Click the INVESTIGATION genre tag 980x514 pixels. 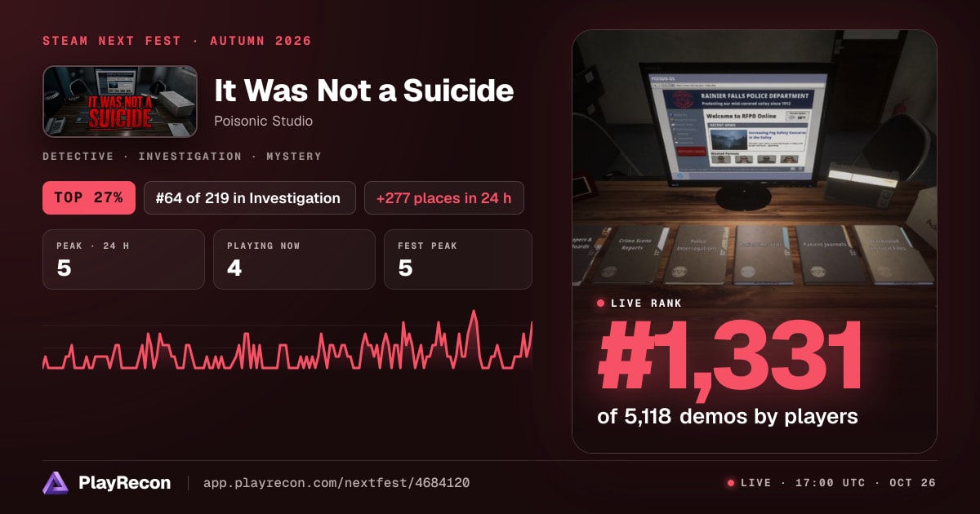[x=190, y=156]
